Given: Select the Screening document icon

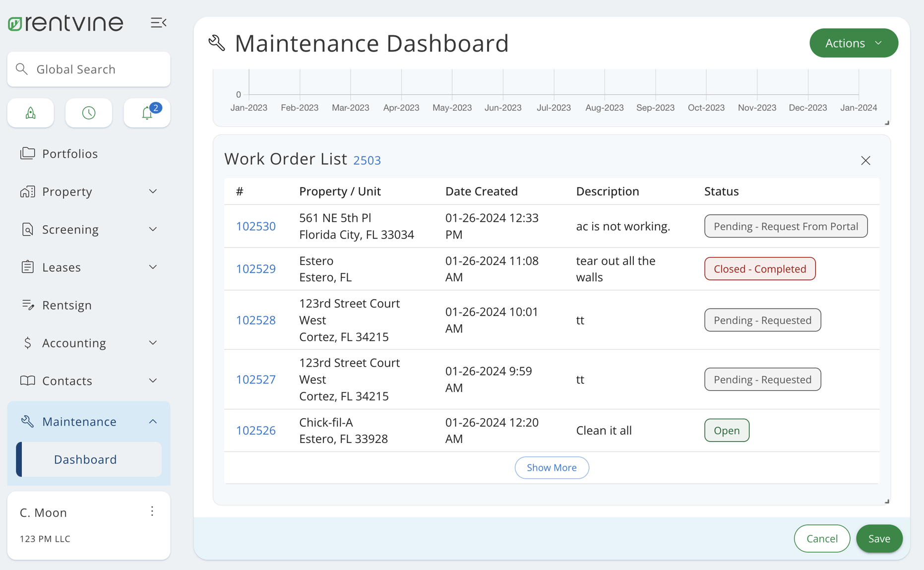Looking at the screenshot, I should (28, 229).
